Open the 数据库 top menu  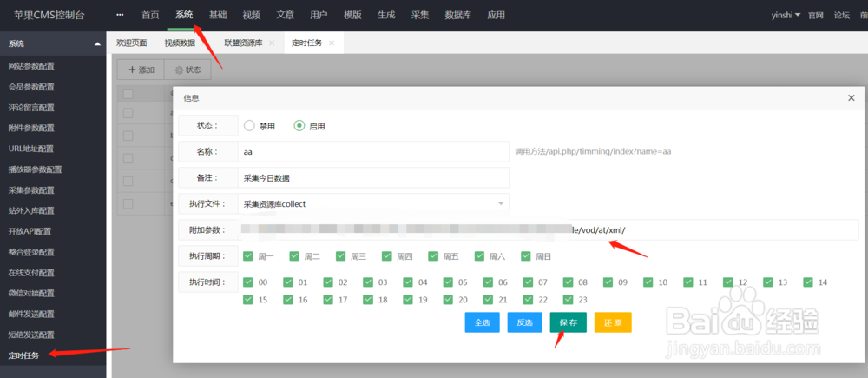coord(458,16)
